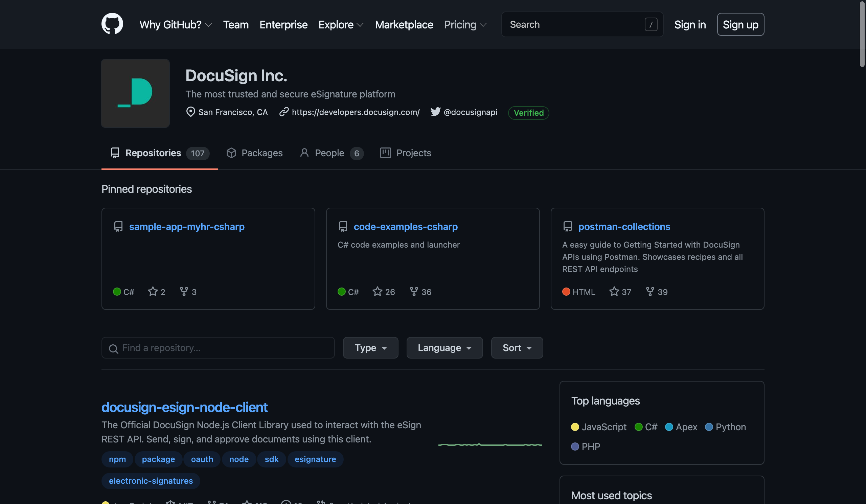This screenshot has width=866, height=504.
Task: Click fork icon on code-examples-csharp card
Action: pos(414,291)
